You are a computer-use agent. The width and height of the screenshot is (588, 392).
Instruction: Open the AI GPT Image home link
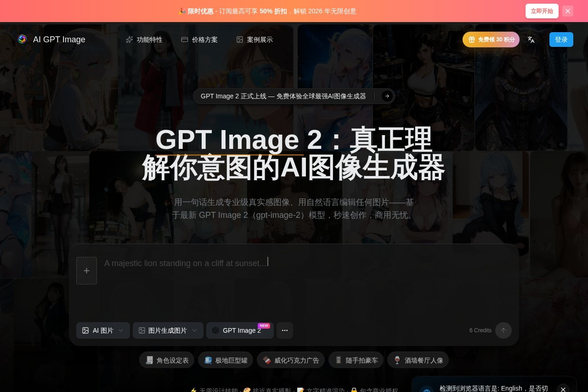pos(51,40)
